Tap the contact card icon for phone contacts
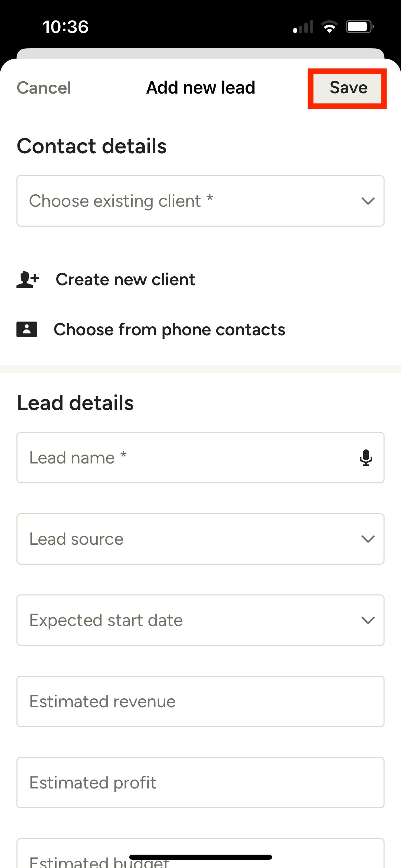Image resolution: width=401 pixels, height=868 pixels. coord(27,329)
